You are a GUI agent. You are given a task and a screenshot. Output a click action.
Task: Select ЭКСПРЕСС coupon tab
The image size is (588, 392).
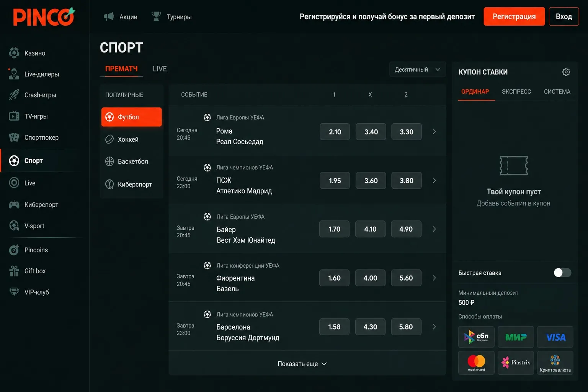pyautogui.click(x=516, y=92)
